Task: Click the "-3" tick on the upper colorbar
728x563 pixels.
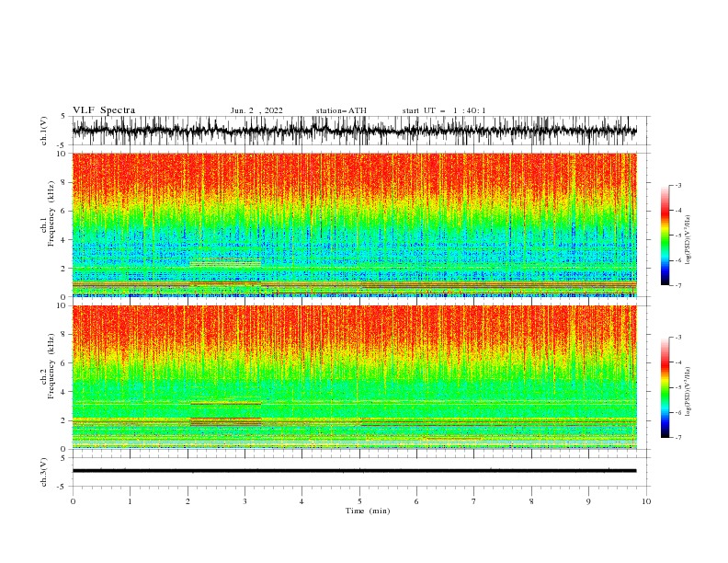Action: [x=677, y=185]
